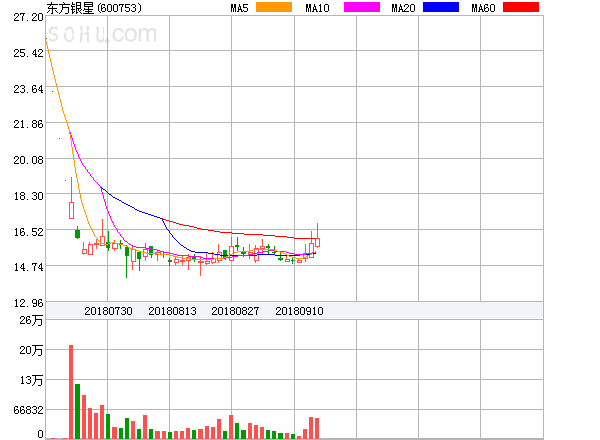This screenshot has width=600, height=440.
Task: Click the 12.96 price axis label
Action: tap(28, 303)
